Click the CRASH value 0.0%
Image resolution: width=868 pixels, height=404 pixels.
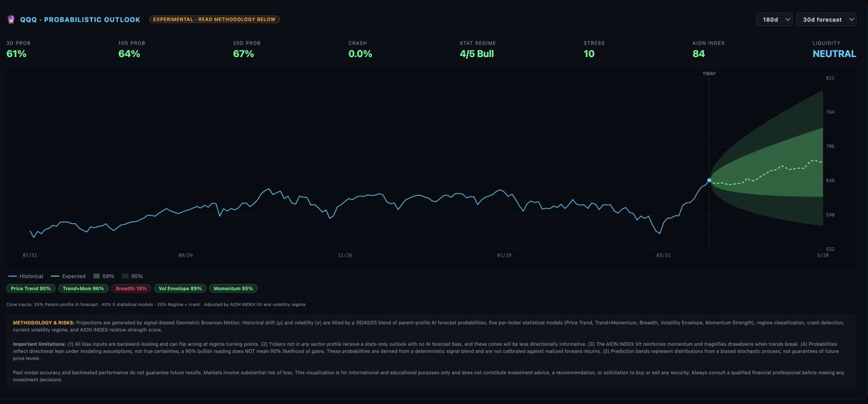(360, 53)
